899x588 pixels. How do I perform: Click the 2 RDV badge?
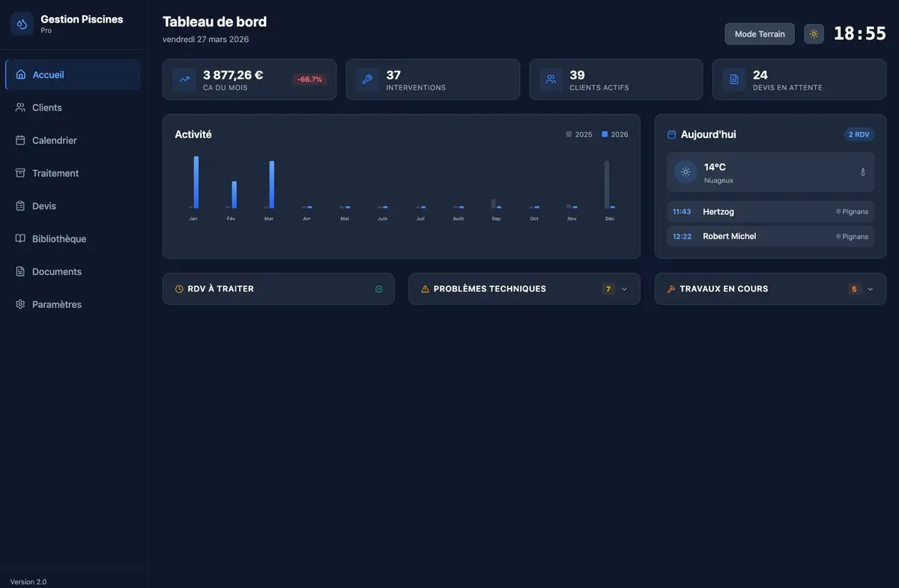pyautogui.click(x=859, y=135)
